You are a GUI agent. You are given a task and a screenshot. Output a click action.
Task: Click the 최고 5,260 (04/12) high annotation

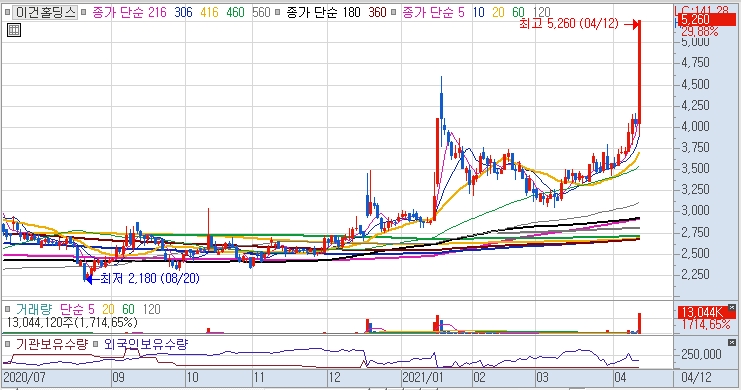tap(569, 24)
